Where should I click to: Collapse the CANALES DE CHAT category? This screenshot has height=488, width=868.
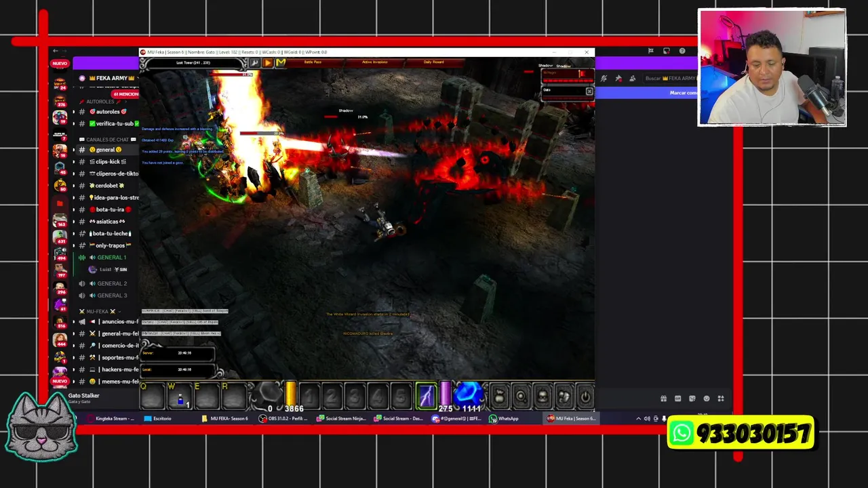[x=107, y=140]
